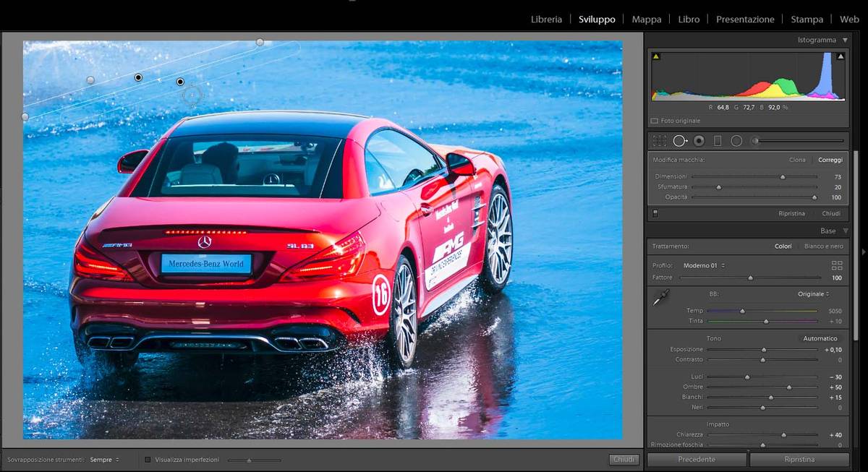Pick the white balance eyedropper tool
The width and height of the screenshot is (868, 472).
tap(661, 297)
